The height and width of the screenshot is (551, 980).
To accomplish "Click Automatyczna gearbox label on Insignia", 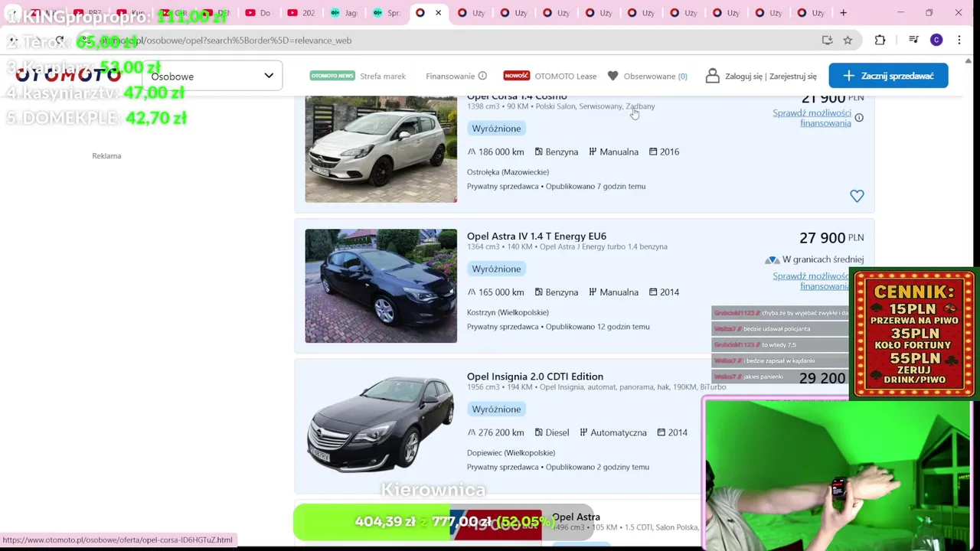I will pos(619,432).
